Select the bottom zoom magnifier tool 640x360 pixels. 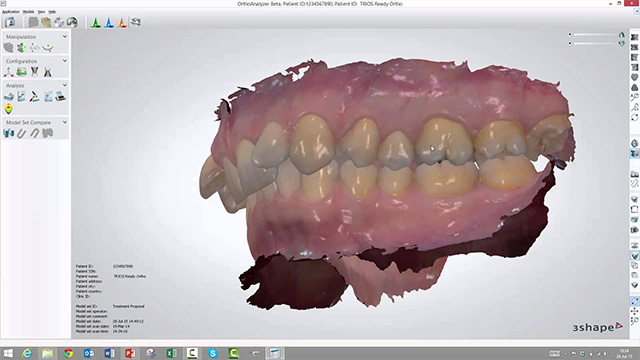coord(634,321)
